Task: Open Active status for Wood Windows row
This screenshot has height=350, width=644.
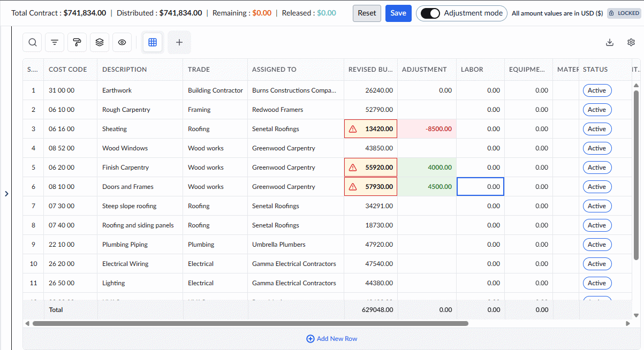Action: [x=597, y=148]
